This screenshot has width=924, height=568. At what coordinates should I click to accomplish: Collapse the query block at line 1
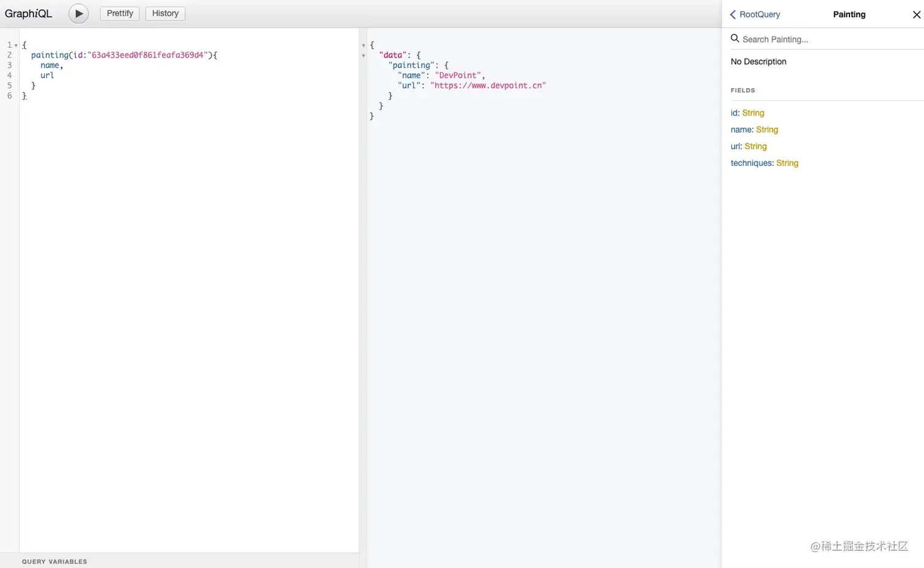16,45
